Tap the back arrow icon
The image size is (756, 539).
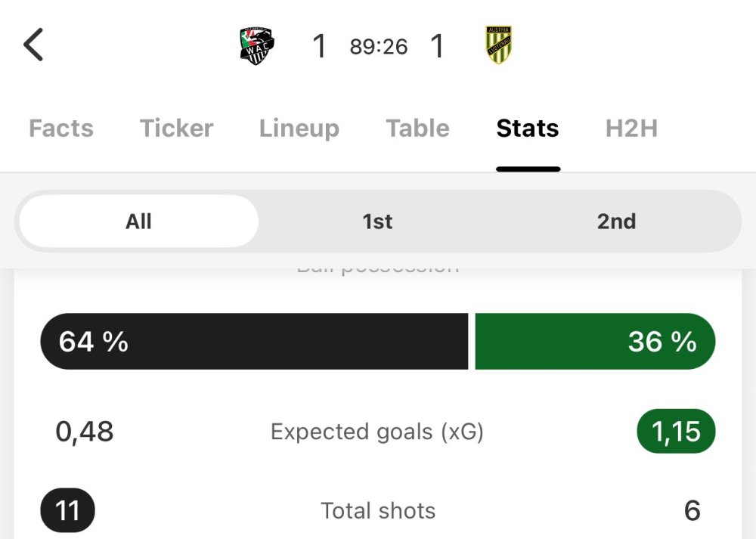[x=33, y=45]
